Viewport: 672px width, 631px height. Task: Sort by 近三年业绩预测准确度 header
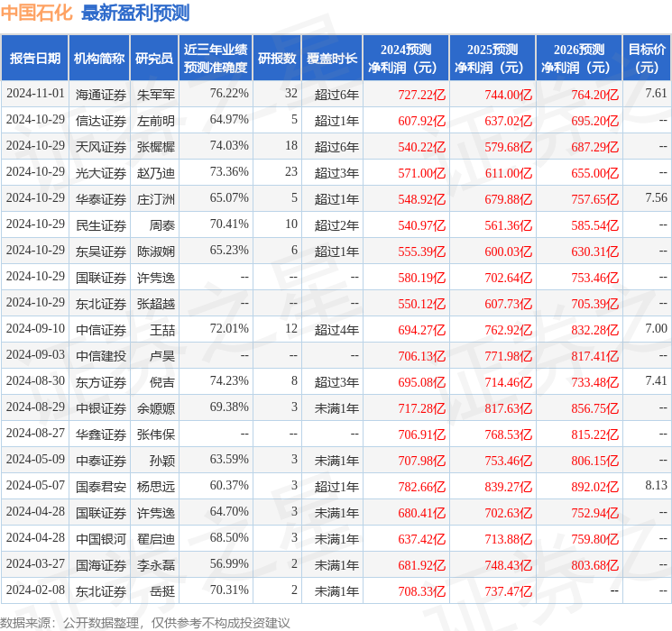(x=215, y=59)
